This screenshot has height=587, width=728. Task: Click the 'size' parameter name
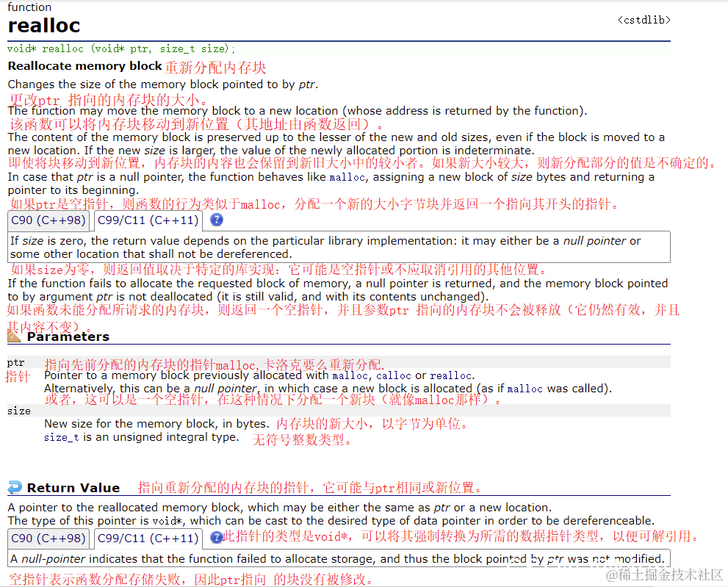(x=19, y=411)
